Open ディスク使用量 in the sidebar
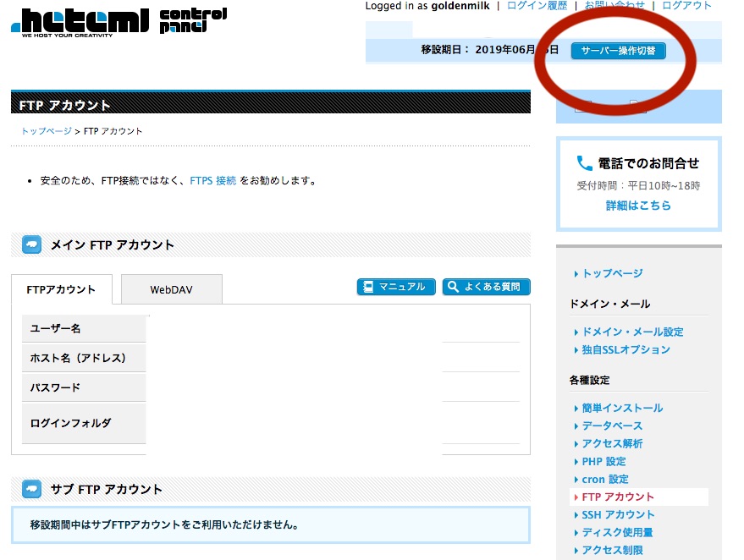 click(x=617, y=532)
